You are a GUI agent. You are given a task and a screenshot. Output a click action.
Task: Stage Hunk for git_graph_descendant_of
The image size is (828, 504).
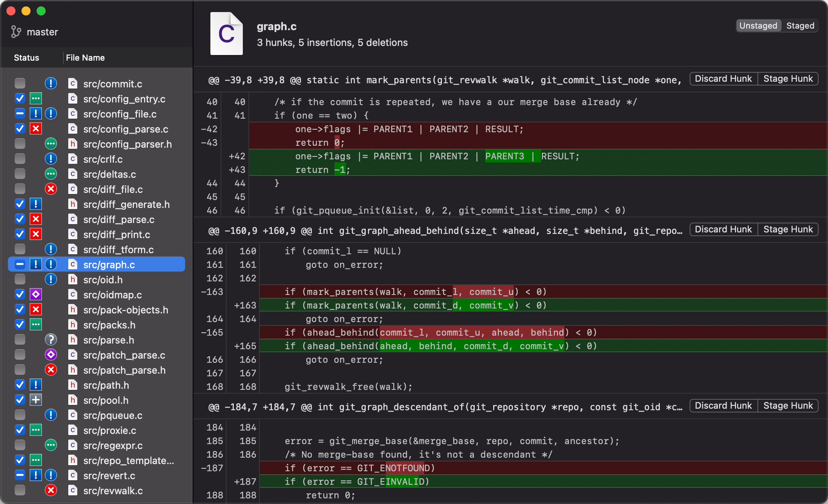point(788,406)
